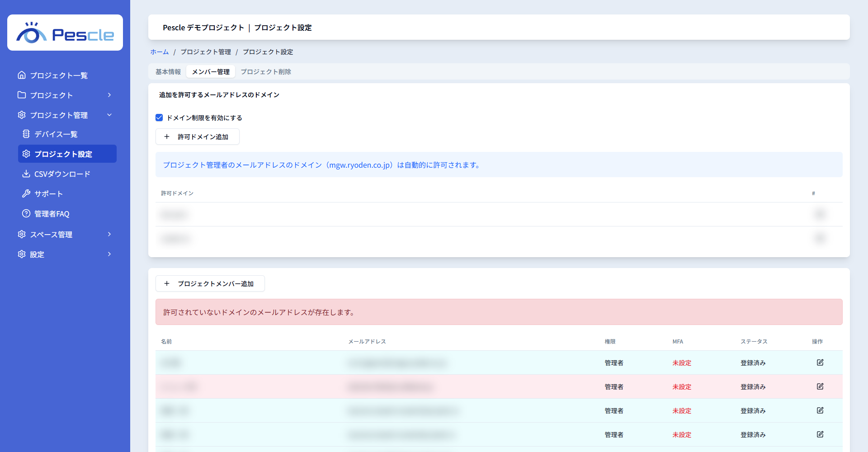Click the プロジェクト管理 gear icon
Image resolution: width=868 pixels, height=452 pixels.
(22, 115)
